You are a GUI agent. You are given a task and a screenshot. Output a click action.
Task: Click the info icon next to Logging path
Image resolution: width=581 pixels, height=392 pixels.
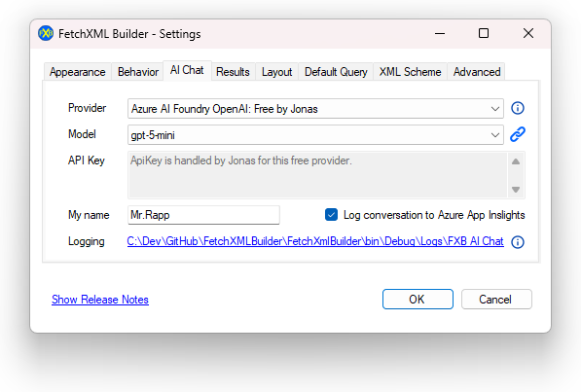point(518,242)
